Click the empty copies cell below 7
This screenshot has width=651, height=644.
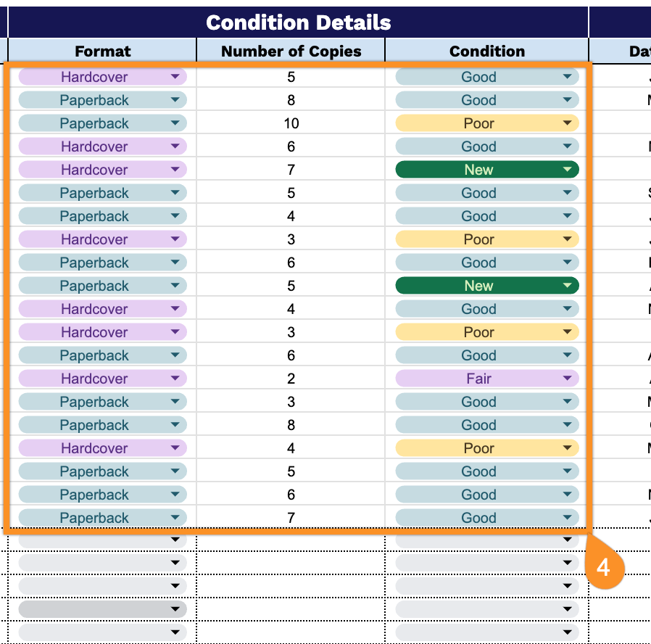pyautogui.click(x=291, y=541)
